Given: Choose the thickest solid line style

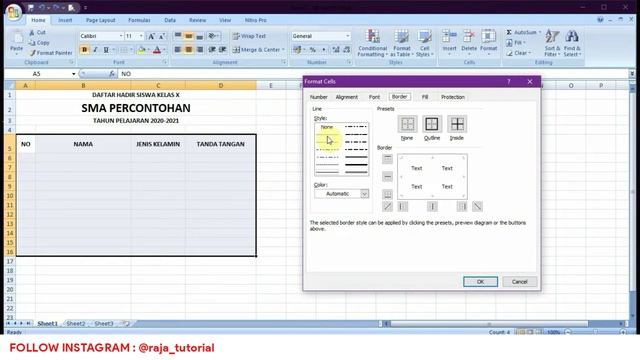Looking at the screenshot, I should 356,164.
